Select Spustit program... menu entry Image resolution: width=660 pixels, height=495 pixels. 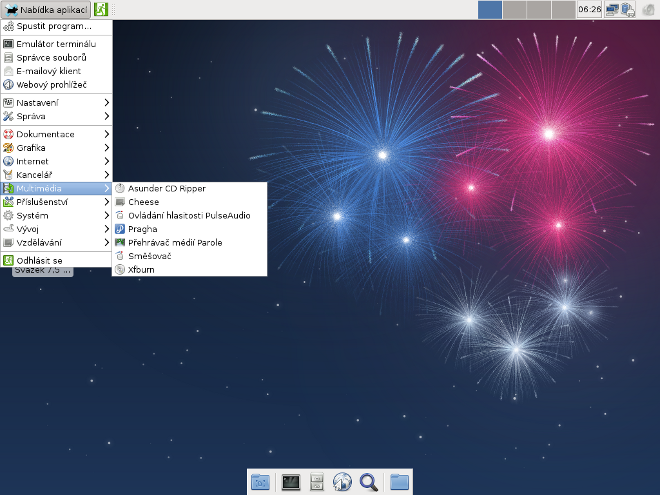[x=54, y=26]
